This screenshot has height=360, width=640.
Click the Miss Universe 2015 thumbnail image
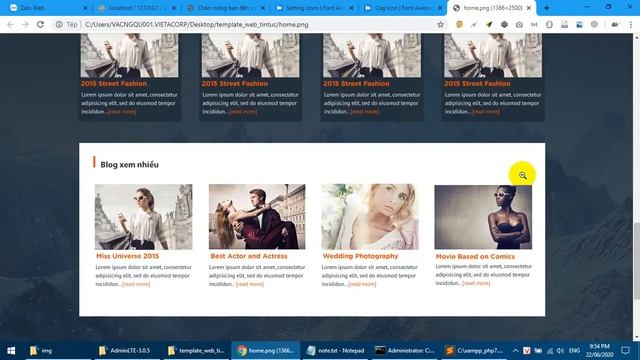pyautogui.click(x=143, y=217)
